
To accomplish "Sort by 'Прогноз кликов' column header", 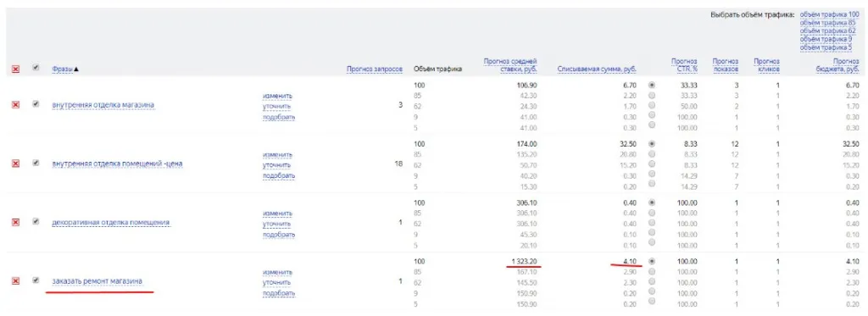I will 766,65.
